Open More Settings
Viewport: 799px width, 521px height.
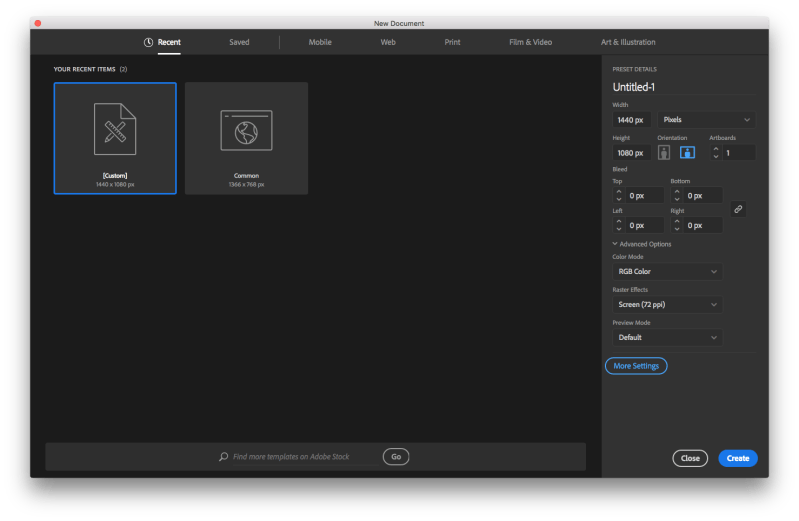[636, 366]
